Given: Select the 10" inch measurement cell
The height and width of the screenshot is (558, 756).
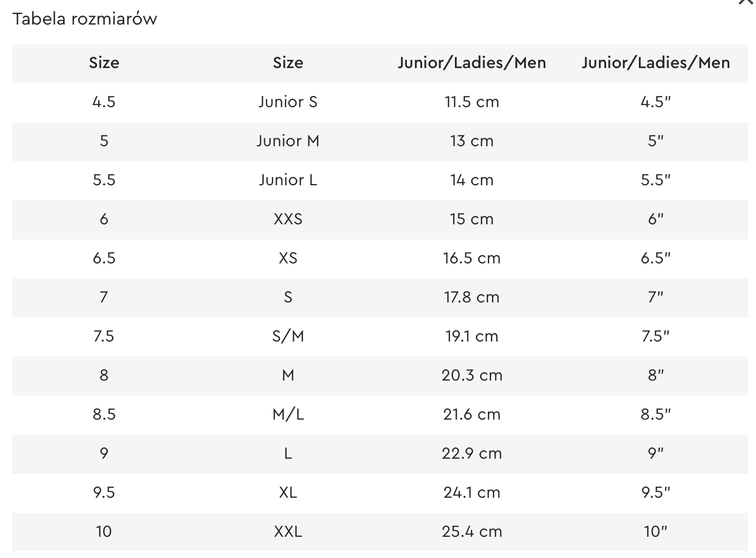Looking at the screenshot, I should (x=656, y=532).
